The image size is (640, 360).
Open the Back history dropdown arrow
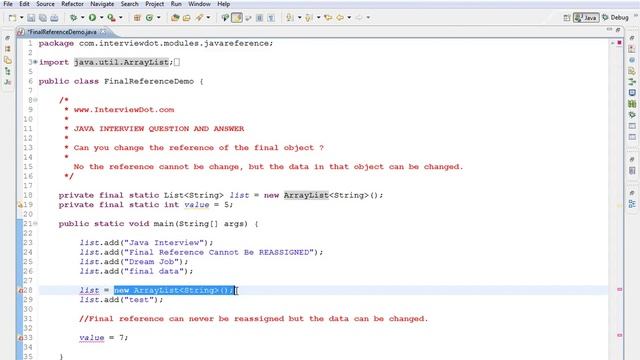[x=349, y=18]
